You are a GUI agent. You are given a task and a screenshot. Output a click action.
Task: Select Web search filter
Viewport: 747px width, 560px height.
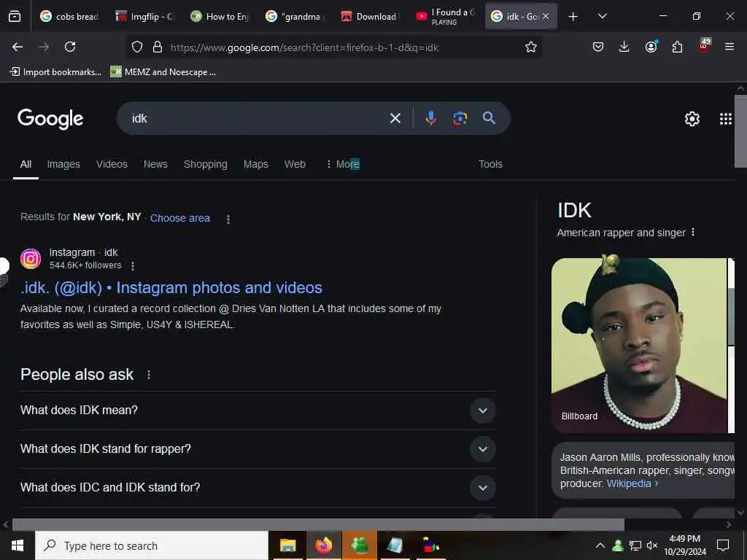click(295, 164)
